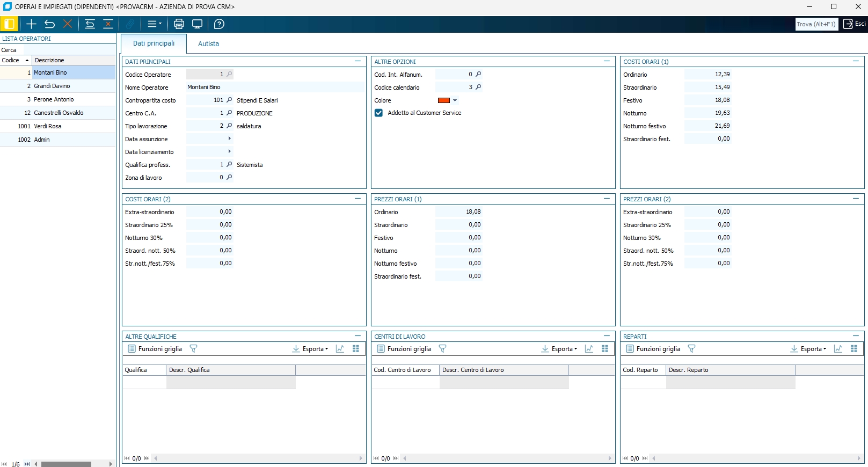
Task: Open help with question mark icon
Action: (x=219, y=24)
